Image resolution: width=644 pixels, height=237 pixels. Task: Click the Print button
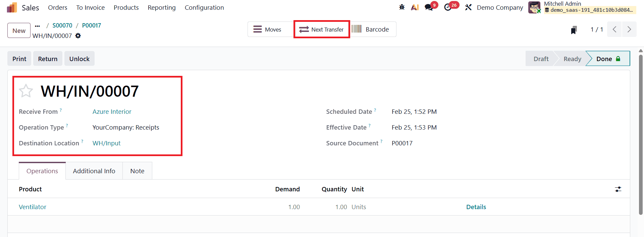point(19,59)
